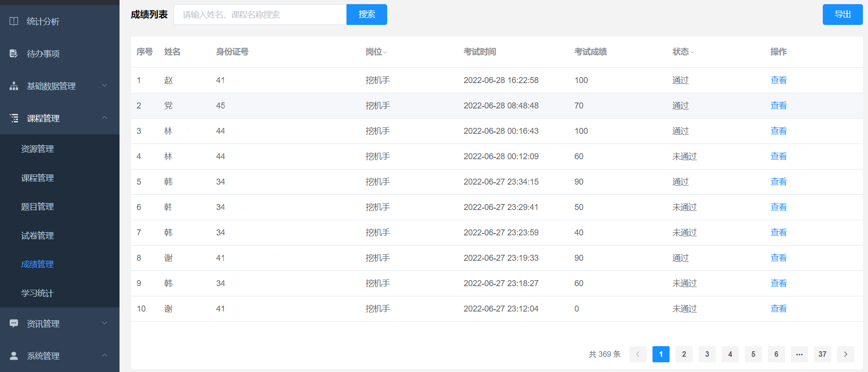Open the 状态 column filter dropdown

pos(692,52)
